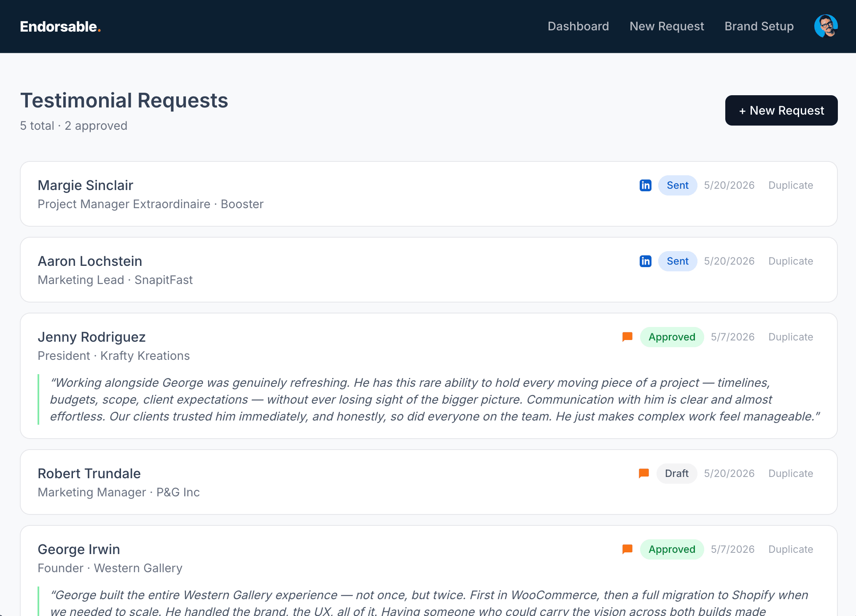
Task: Click the Approved badge for Jenny Rodriguez
Action: pyautogui.click(x=672, y=337)
